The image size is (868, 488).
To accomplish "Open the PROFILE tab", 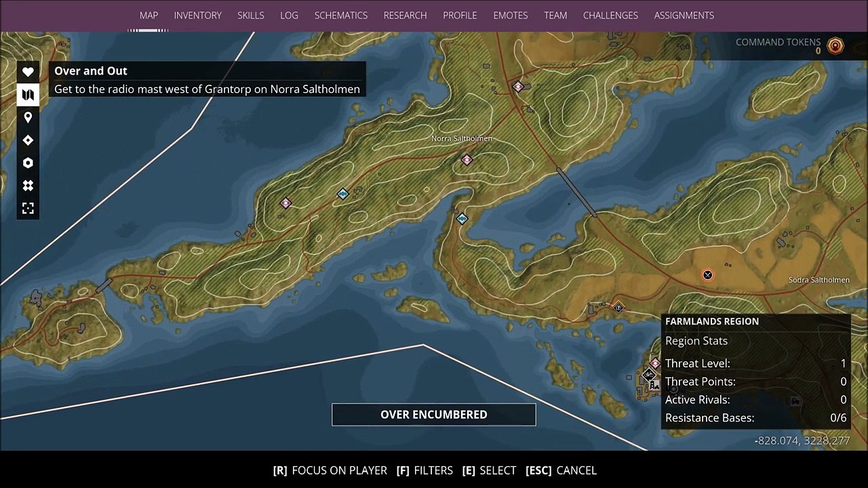I will [x=460, y=15].
